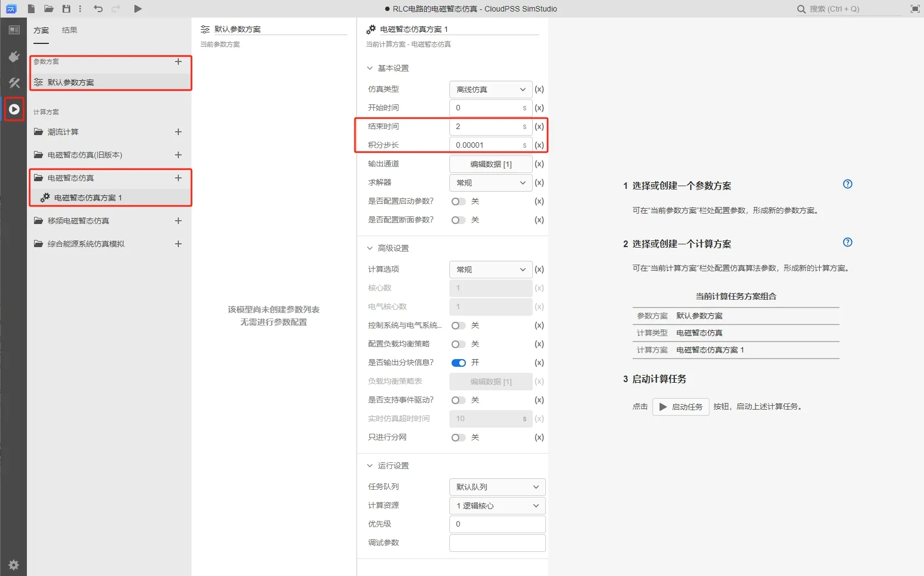Click help icon beside 选择或创建一个参数方案

[848, 184]
